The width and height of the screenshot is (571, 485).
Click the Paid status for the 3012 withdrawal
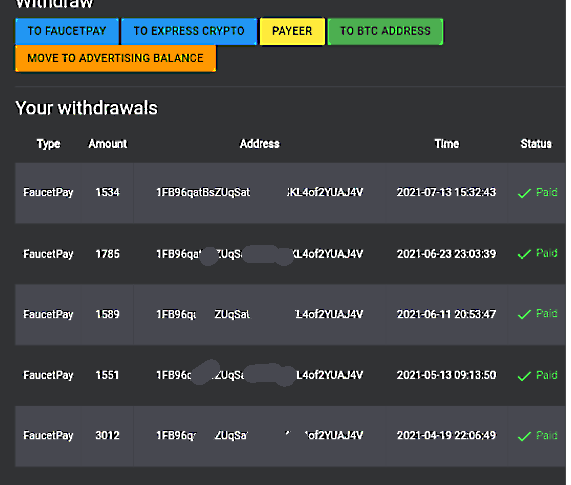[547, 435]
